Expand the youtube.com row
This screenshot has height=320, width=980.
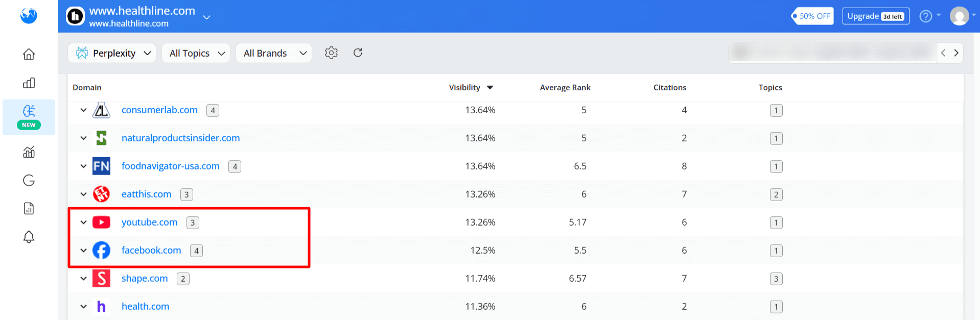click(x=83, y=222)
